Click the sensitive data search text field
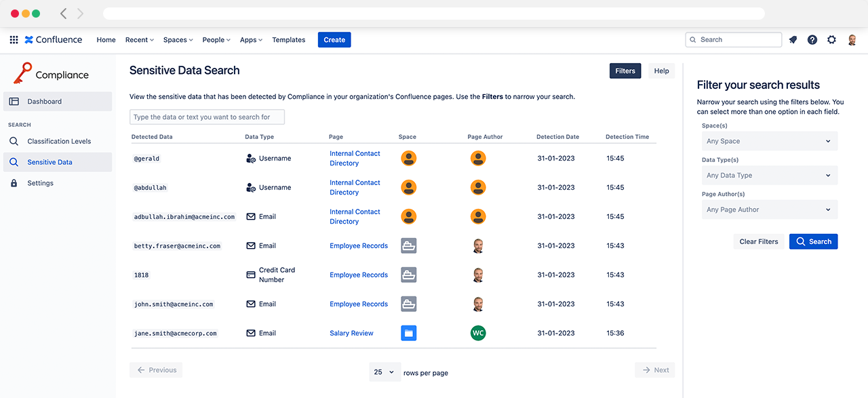The height and width of the screenshot is (398, 868). click(x=207, y=117)
